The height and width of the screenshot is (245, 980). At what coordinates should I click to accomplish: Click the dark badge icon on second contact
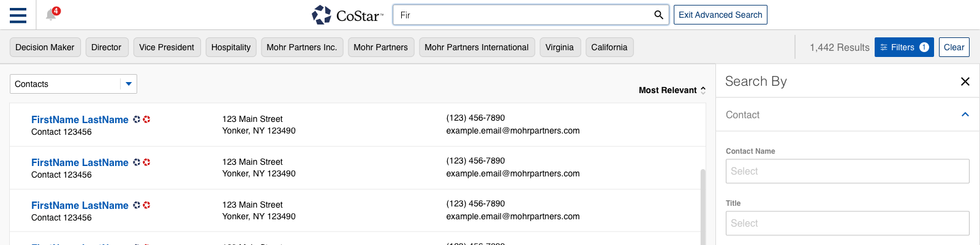pyautogui.click(x=137, y=162)
